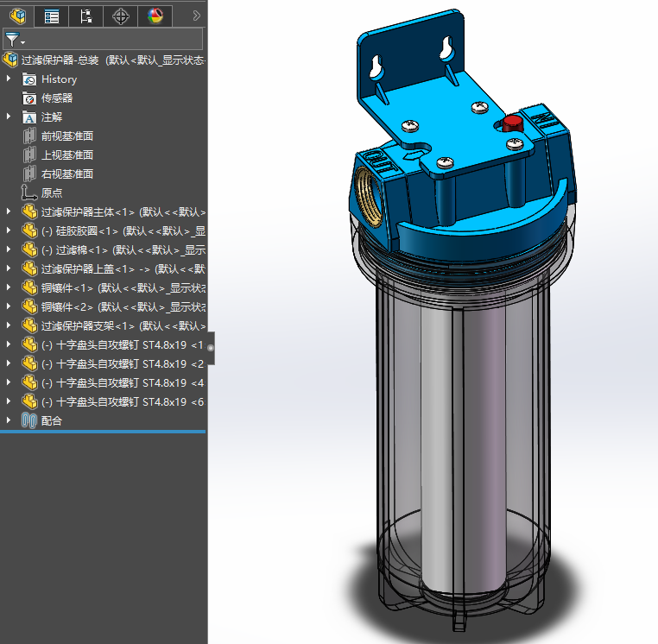658x644 pixels.
Task: Click the ST4.8x19 <2 screw part icon
Action: click(29, 363)
